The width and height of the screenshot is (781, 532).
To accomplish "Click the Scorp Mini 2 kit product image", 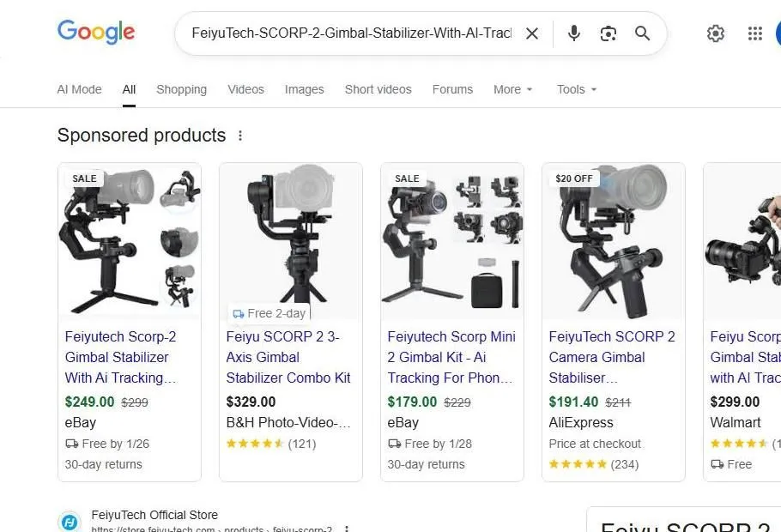I will [452, 241].
